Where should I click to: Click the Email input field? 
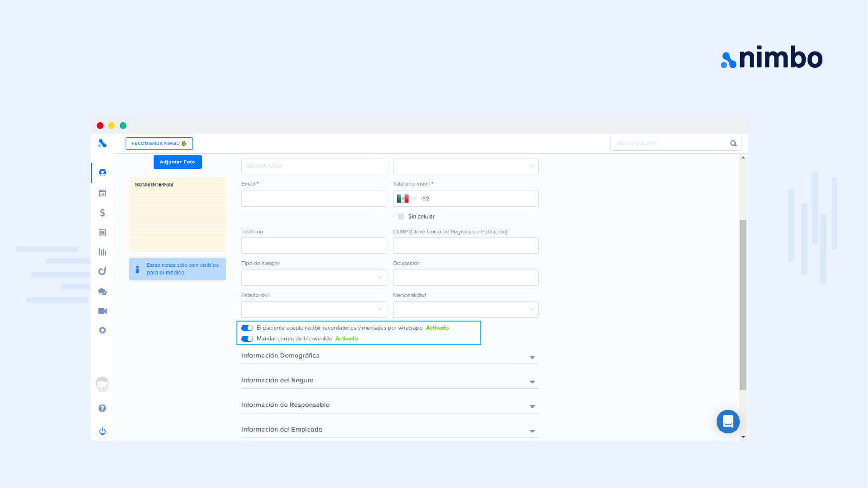point(314,199)
